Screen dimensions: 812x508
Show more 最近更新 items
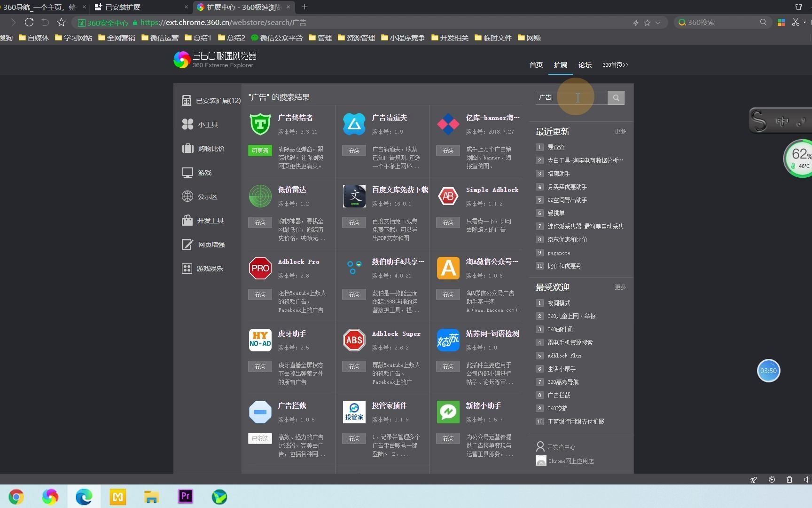coord(620,131)
